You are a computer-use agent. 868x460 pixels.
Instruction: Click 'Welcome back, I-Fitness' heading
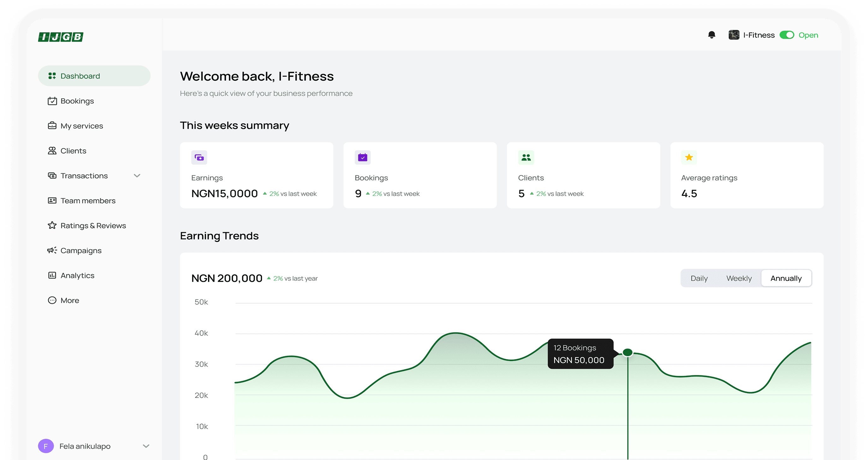coord(257,76)
